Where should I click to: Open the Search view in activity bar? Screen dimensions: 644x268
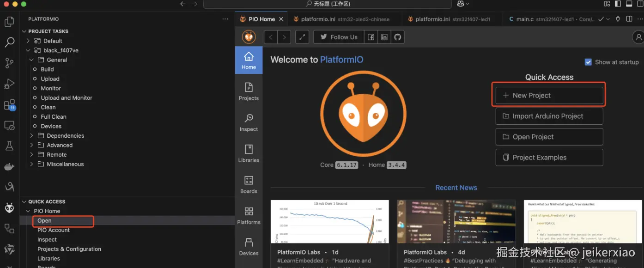tap(9, 42)
